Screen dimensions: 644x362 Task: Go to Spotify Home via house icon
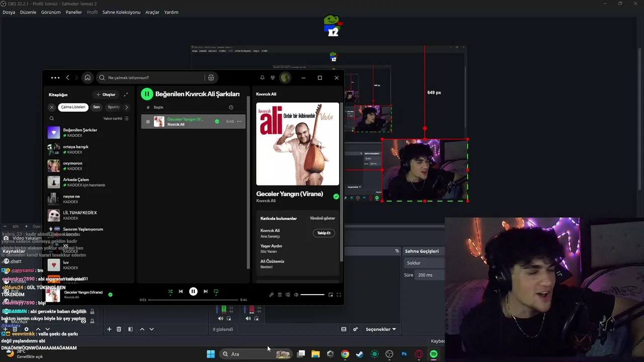pyautogui.click(x=88, y=77)
